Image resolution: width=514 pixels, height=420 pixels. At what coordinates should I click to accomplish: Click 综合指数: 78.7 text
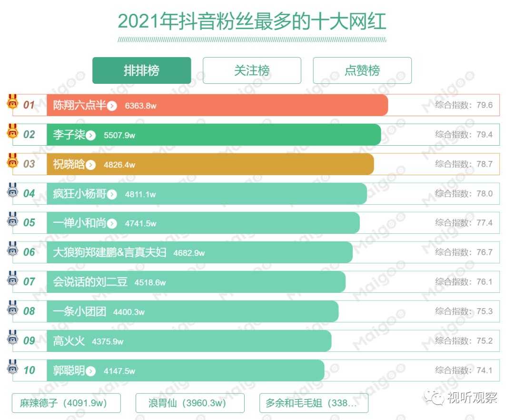tap(464, 164)
